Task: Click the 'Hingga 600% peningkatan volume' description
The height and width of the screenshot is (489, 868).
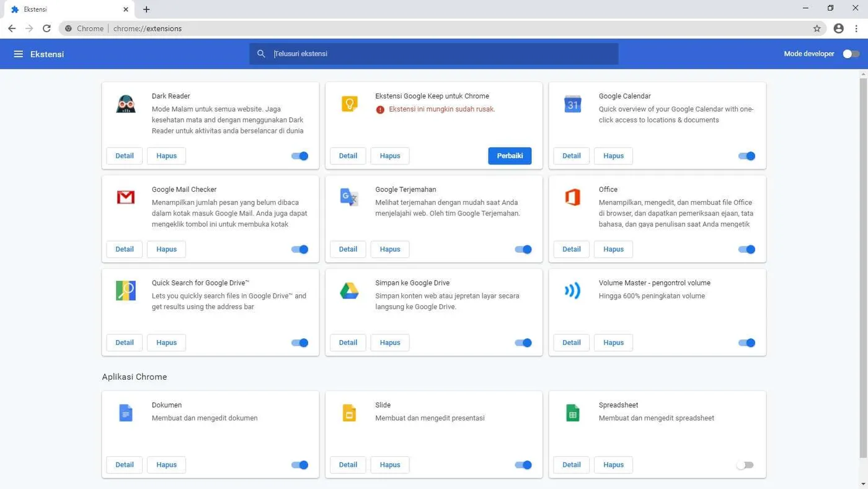Action: [x=652, y=296]
